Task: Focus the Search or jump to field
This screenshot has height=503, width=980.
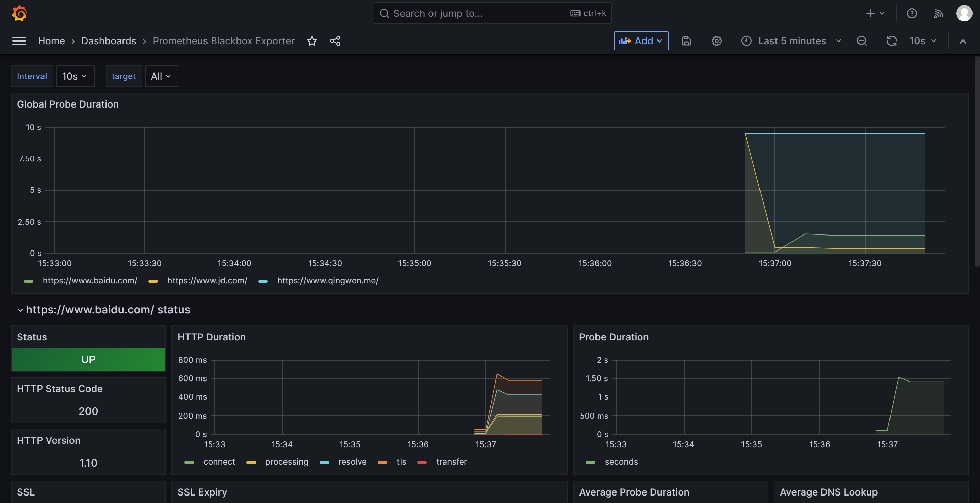Action: pyautogui.click(x=492, y=13)
